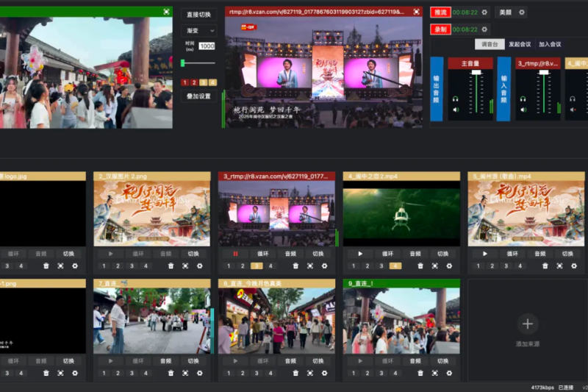Delete source 4 mp4 with trash icon
The height and width of the screenshot is (392, 588).
click(x=420, y=266)
